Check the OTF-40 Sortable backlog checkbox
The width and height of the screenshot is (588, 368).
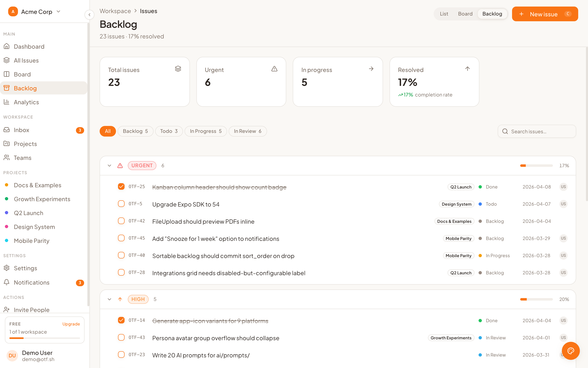pyautogui.click(x=121, y=255)
